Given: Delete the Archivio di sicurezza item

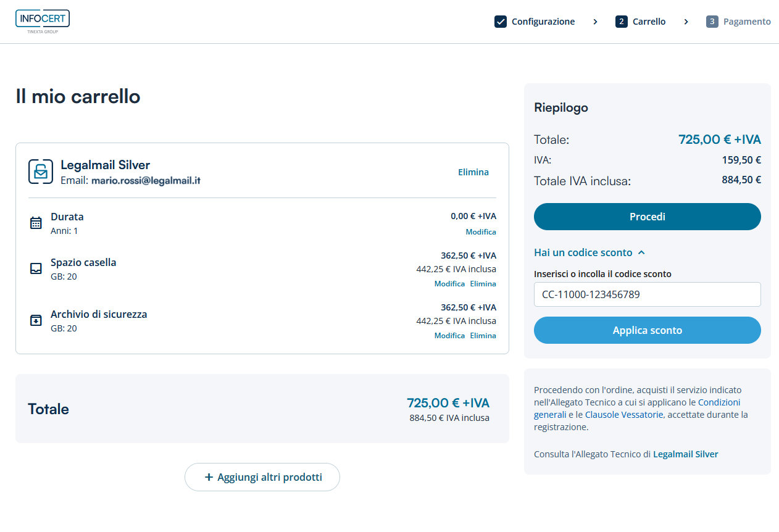Looking at the screenshot, I should [x=483, y=336].
